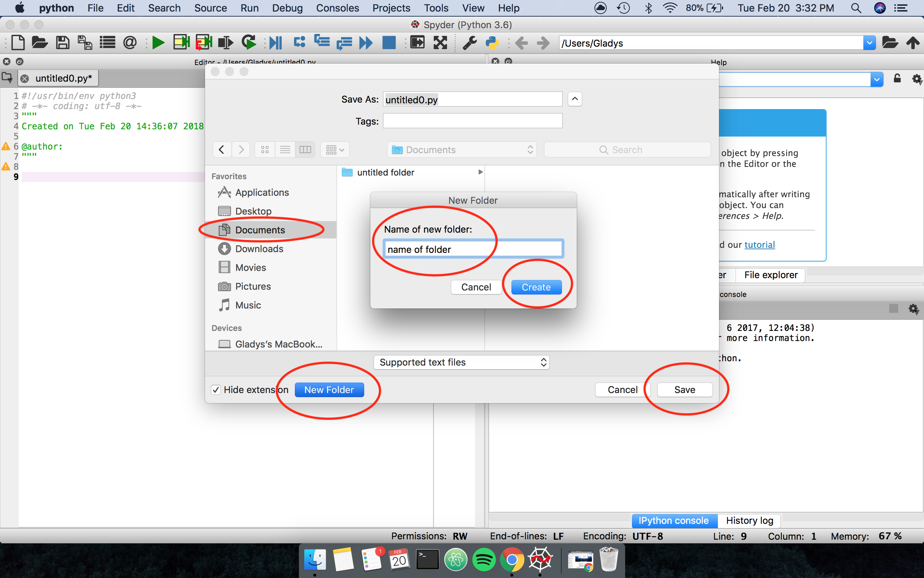
Task: Click the Browse working directory folder icon
Action: [x=890, y=42]
